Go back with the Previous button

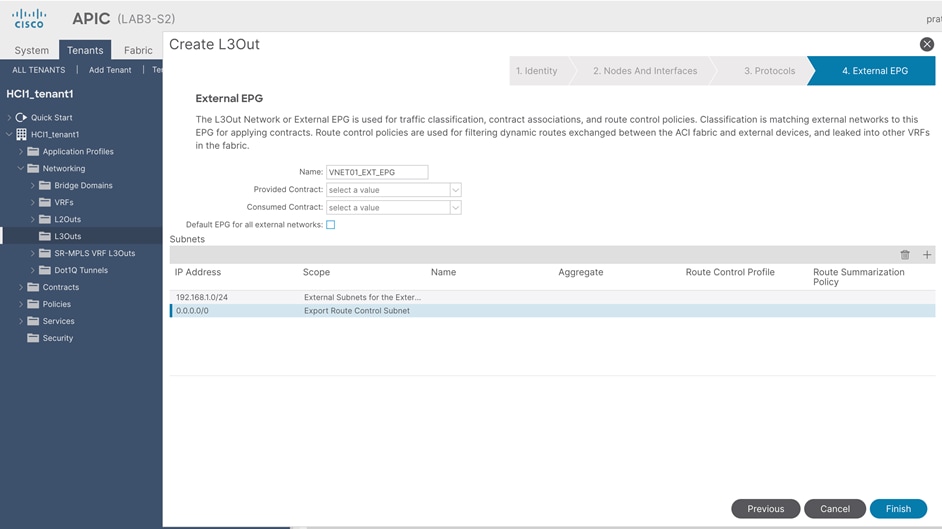[x=765, y=509]
